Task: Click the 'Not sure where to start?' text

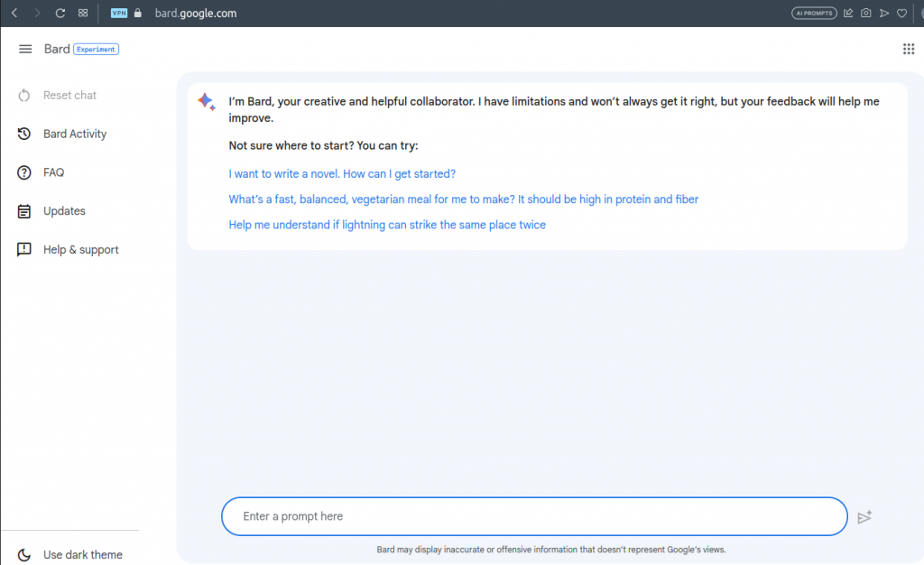Action: [x=324, y=145]
